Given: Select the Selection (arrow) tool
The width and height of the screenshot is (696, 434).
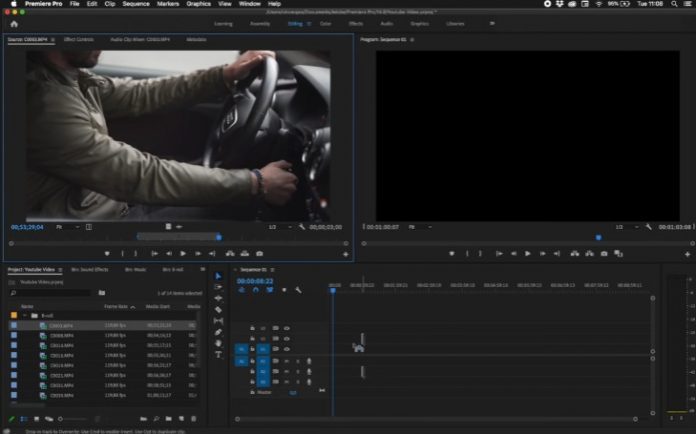Looking at the screenshot, I should pos(218,276).
